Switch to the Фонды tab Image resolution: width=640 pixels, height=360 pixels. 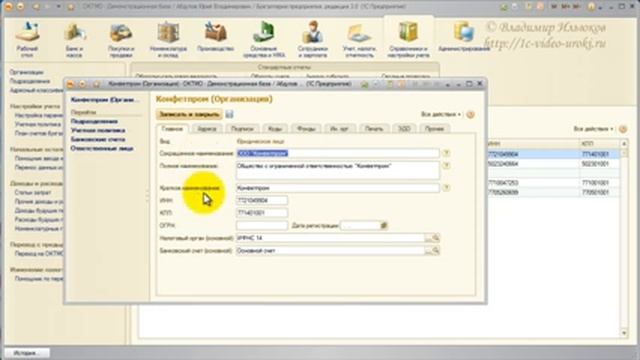coord(306,129)
